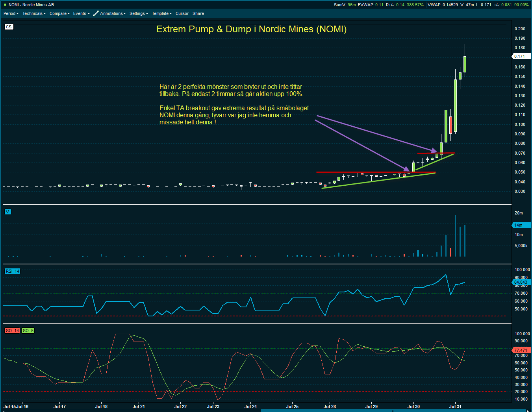Click the green square icon in title bar
This screenshot has width=532, height=412.
pos(5,5)
